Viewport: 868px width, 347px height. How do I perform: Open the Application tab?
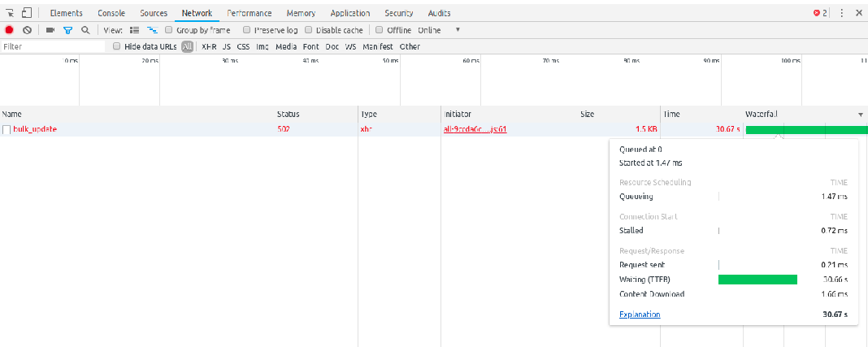point(349,13)
